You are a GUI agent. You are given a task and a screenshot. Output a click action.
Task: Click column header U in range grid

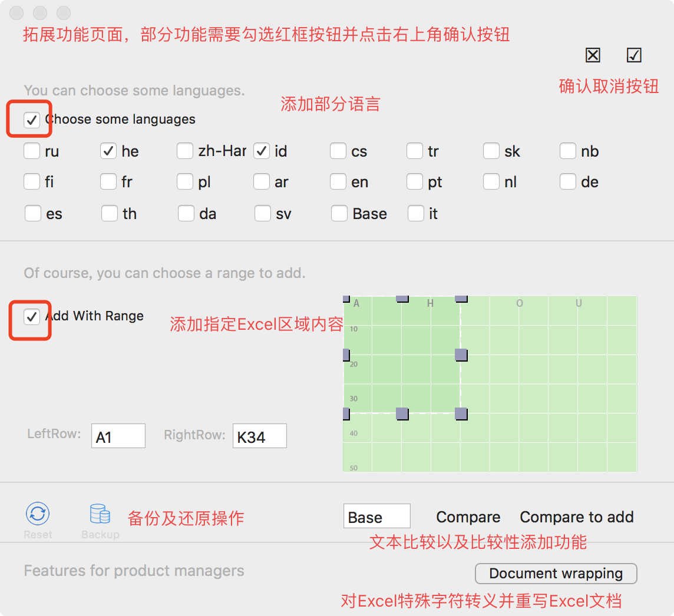[579, 303]
